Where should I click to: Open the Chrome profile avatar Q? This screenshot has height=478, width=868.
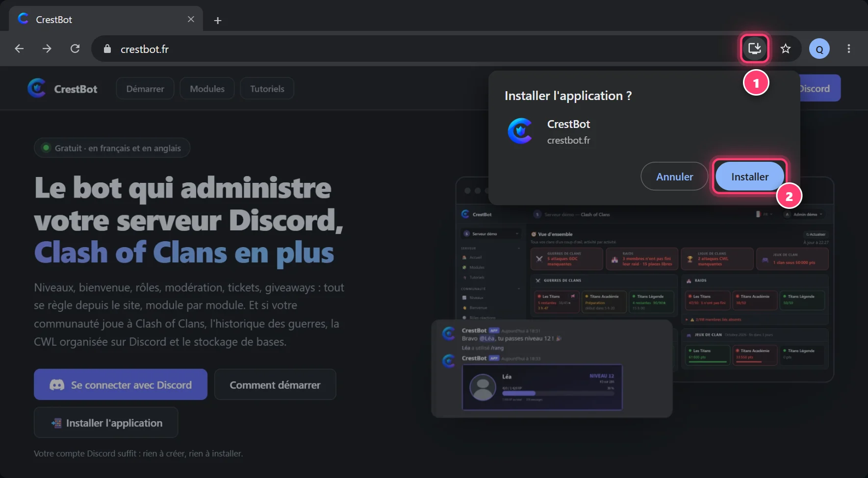(819, 49)
